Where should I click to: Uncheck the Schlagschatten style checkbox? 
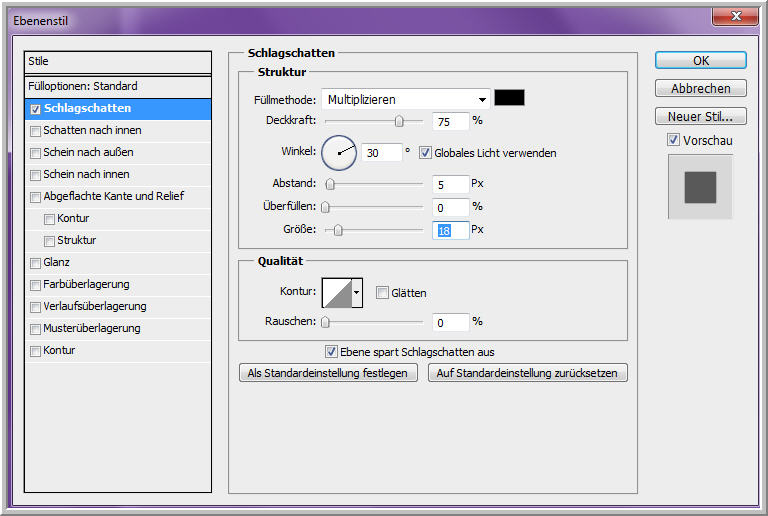click(35, 109)
